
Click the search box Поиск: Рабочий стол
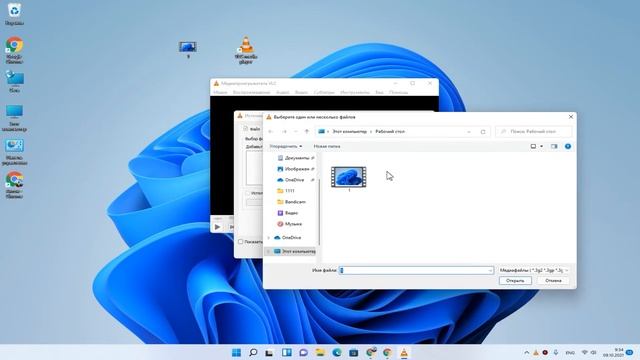point(533,131)
